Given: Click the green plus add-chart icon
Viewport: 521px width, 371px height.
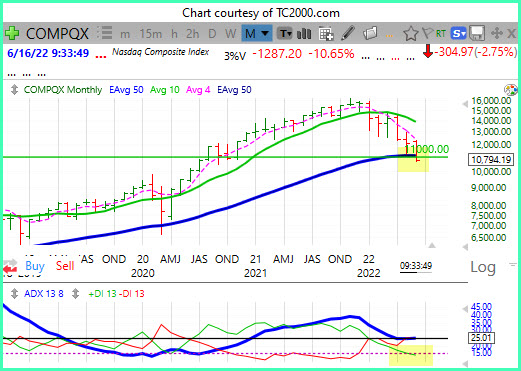Looking at the screenshot, I should pyautogui.click(x=12, y=33).
